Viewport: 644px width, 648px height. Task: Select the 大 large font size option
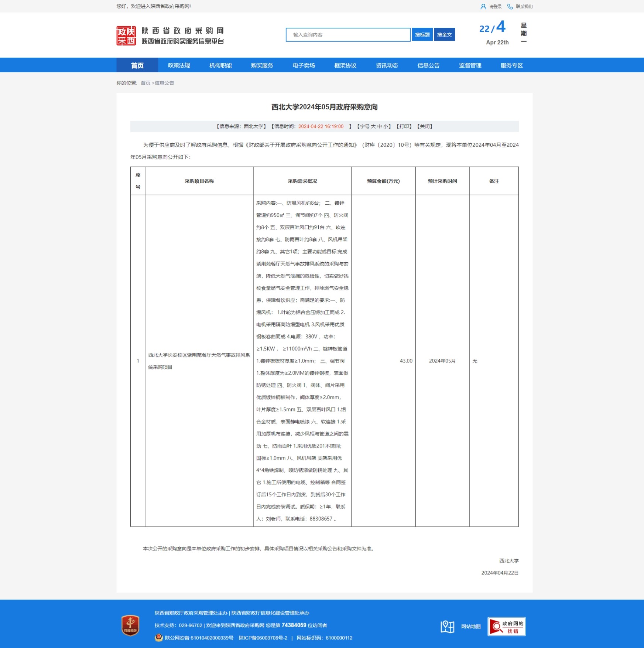373,126
